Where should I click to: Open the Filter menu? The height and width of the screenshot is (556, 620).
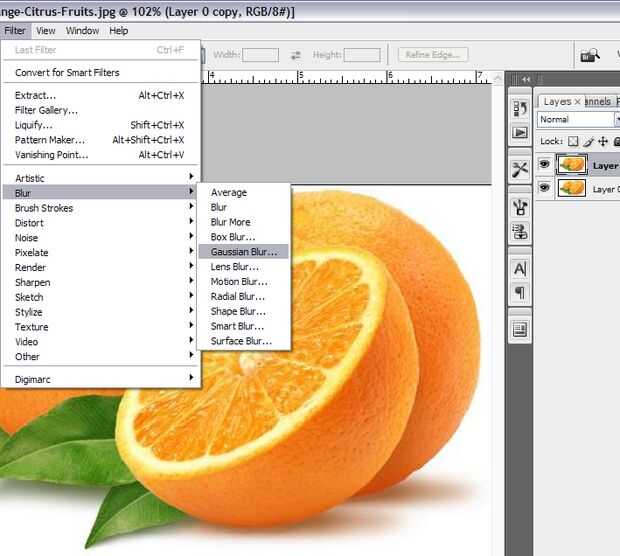tap(15, 30)
